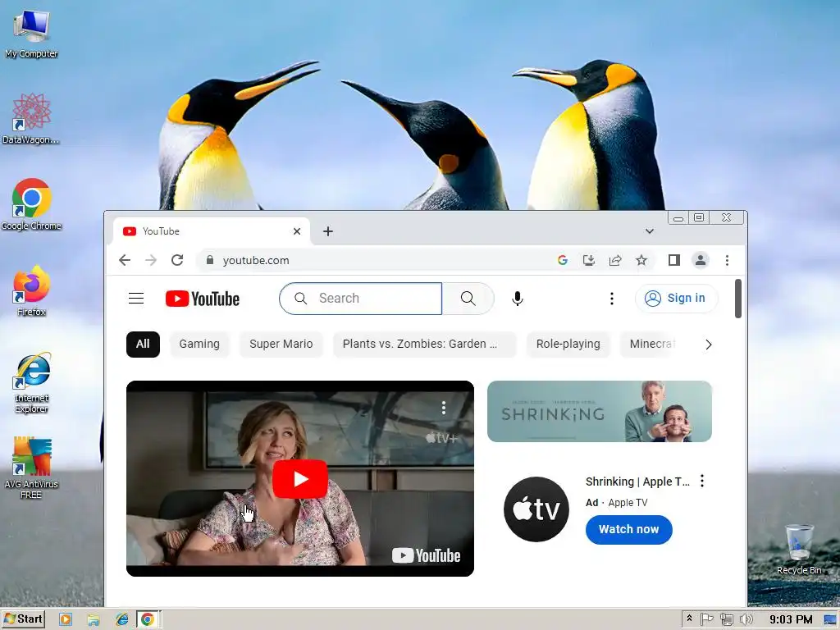Select the Gaming filter chip
The width and height of the screenshot is (840, 630).
[x=199, y=344]
